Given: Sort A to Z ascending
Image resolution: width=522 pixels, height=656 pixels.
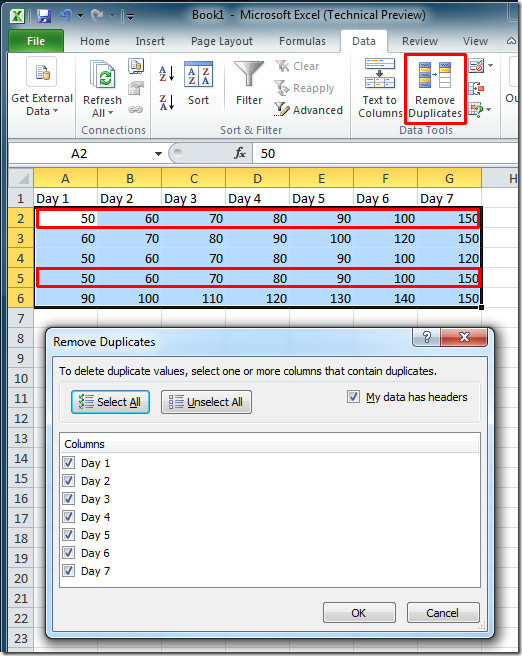Looking at the screenshot, I should [x=166, y=74].
